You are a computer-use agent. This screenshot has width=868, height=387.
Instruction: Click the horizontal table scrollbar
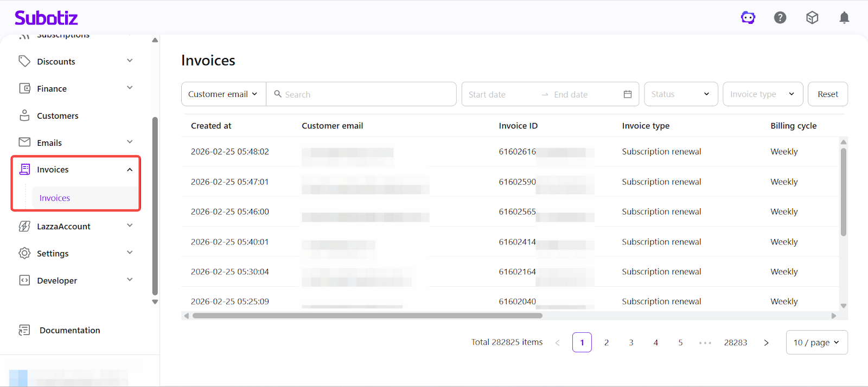click(367, 315)
